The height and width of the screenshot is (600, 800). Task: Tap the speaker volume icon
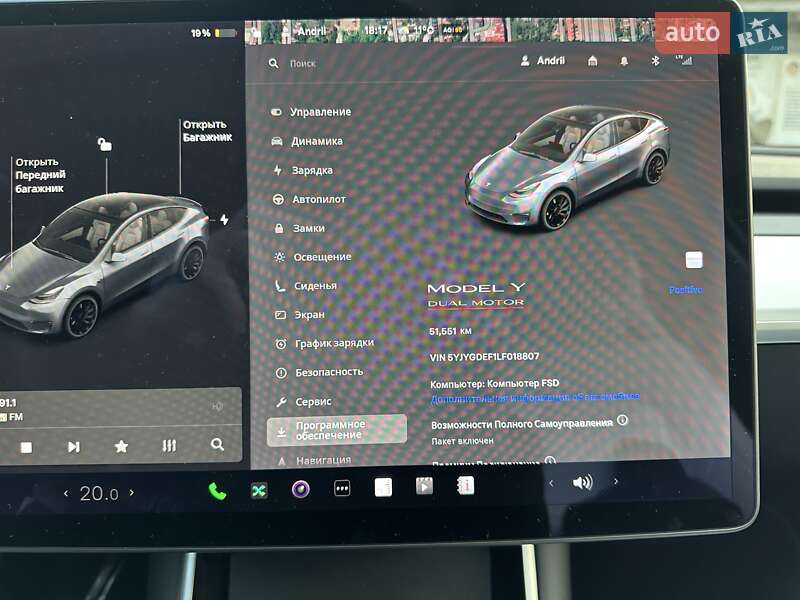pyautogui.click(x=583, y=482)
